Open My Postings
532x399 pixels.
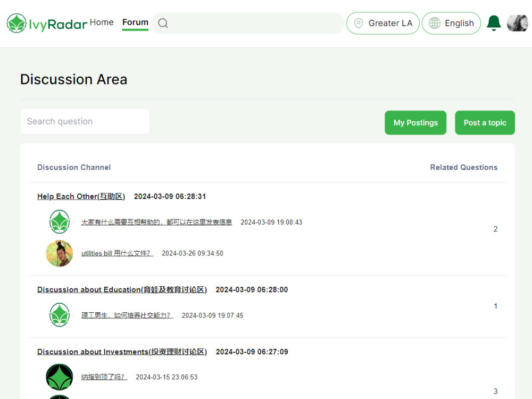[415, 123]
